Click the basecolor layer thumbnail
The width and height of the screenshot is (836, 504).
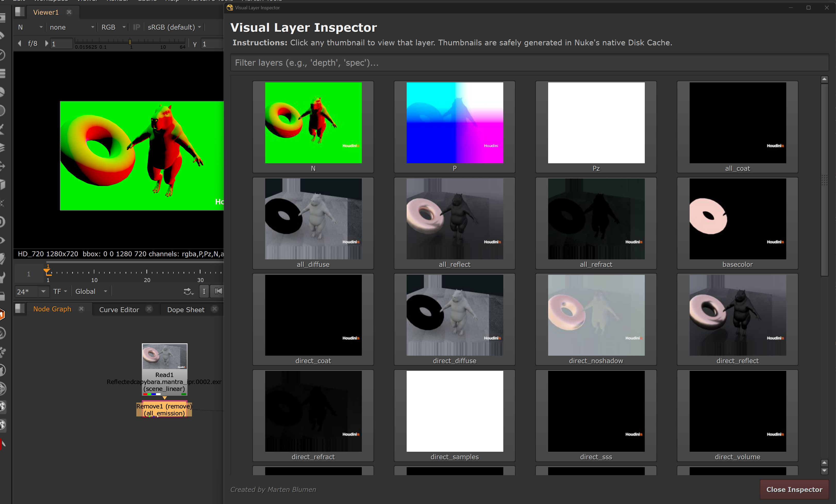tap(737, 219)
